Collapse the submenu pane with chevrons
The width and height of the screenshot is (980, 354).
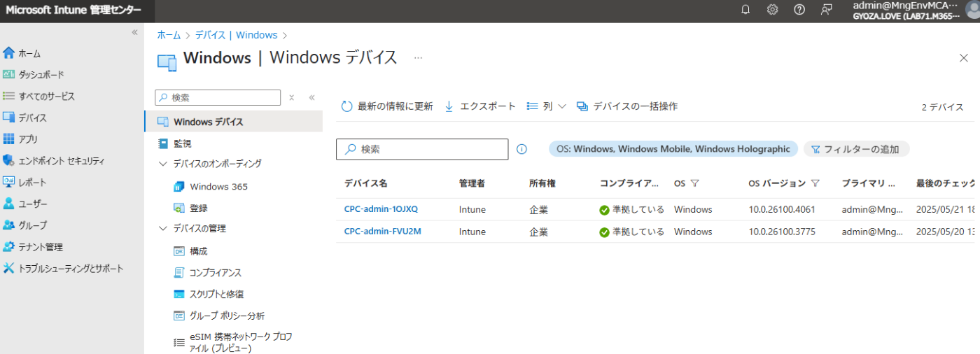tap(311, 98)
